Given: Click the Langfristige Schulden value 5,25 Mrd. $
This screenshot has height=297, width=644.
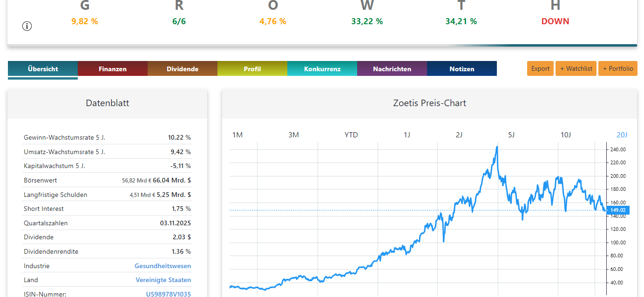Looking at the screenshot, I should [174, 195].
